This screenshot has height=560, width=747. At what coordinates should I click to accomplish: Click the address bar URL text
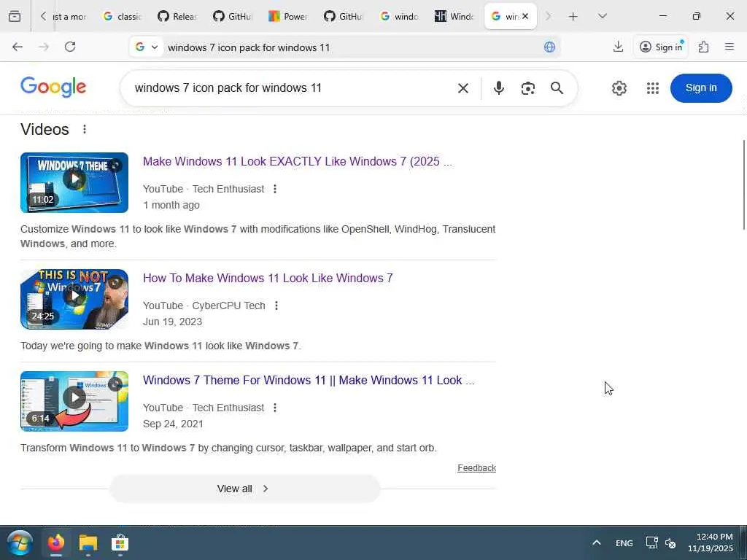pyautogui.click(x=249, y=47)
